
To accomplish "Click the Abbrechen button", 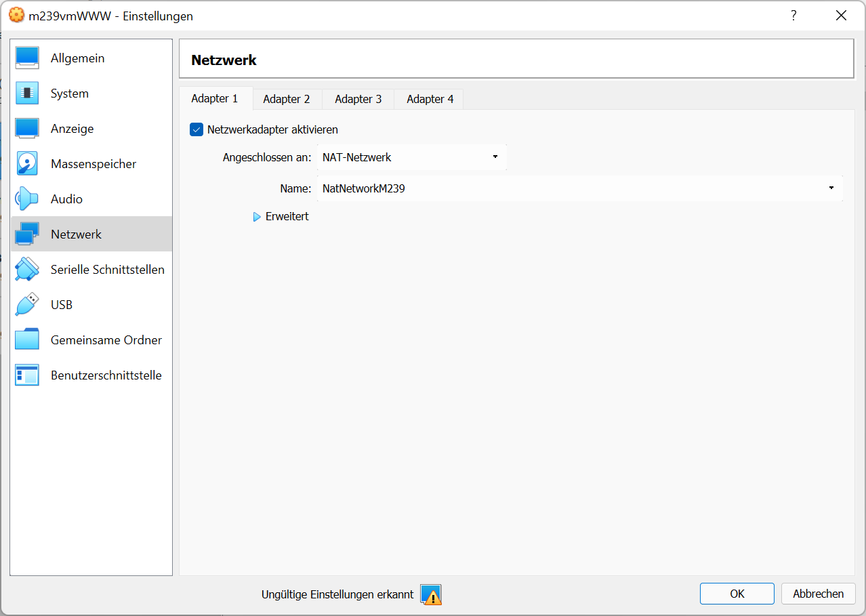I will [x=819, y=594].
